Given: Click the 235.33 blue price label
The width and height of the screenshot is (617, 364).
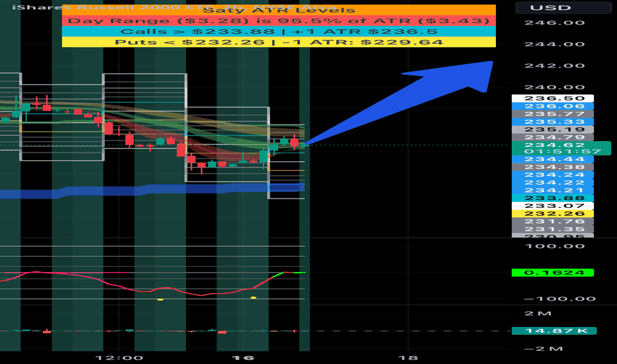Looking at the screenshot, I should point(553,122).
